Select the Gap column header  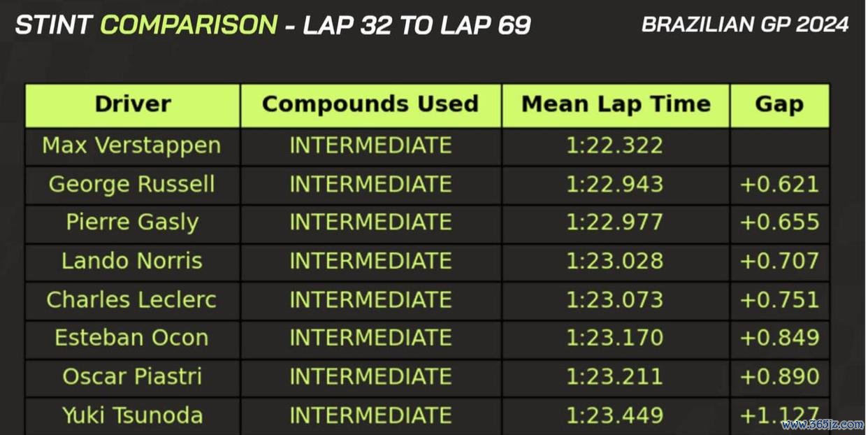[779, 105]
